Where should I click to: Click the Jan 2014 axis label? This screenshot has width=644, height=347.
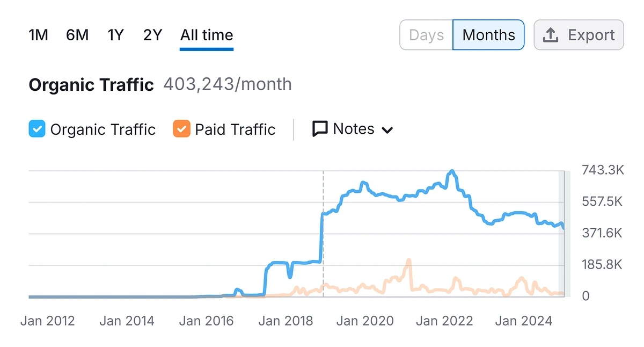pyautogui.click(x=127, y=321)
